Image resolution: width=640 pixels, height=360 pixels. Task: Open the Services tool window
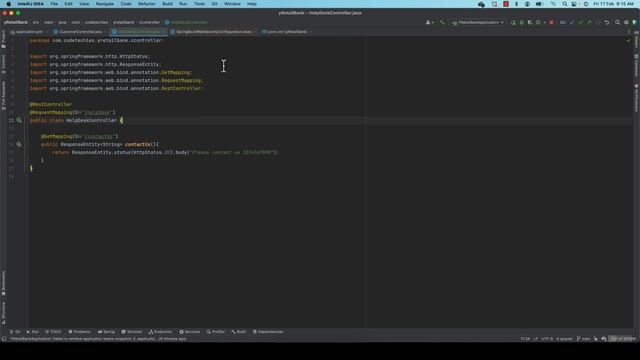(x=190, y=332)
